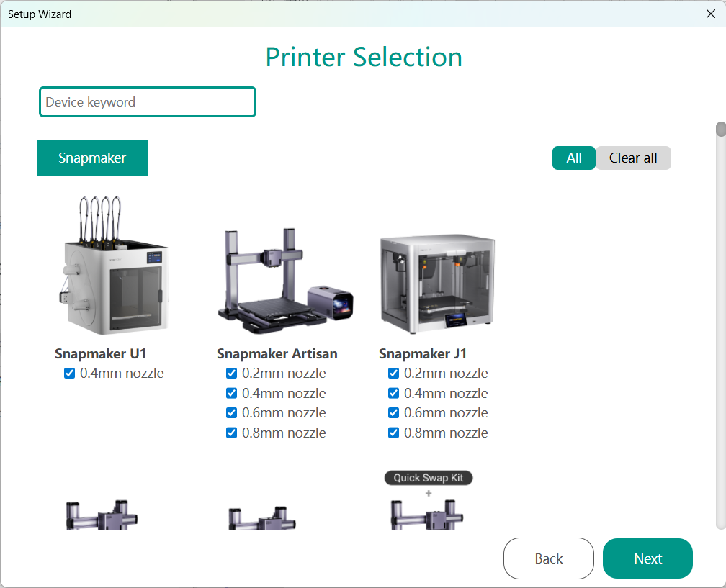Image resolution: width=726 pixels, height=588 pixels.
Task: Uncheck Snapmaker Artisan 0.8mm nozzle
Action: tap(232, 433)
